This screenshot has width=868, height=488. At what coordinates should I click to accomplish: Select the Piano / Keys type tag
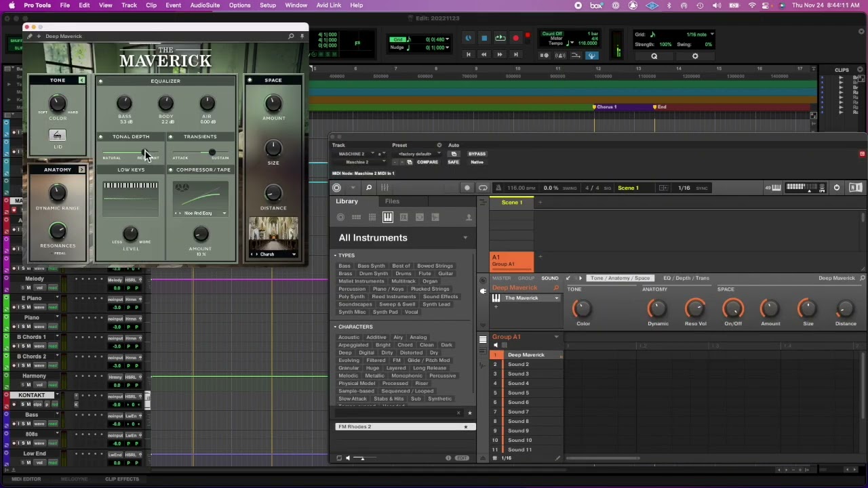[388, 289]
